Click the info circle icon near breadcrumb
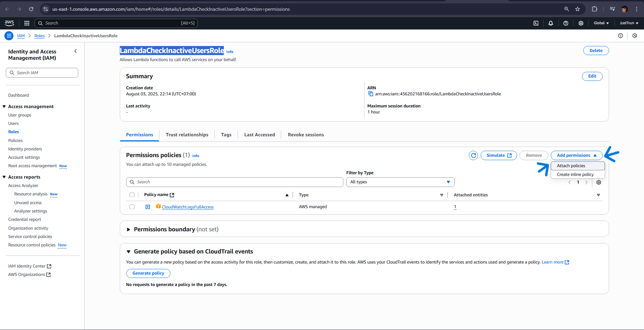Screen dimensions: 644x330 click(621, 36)
